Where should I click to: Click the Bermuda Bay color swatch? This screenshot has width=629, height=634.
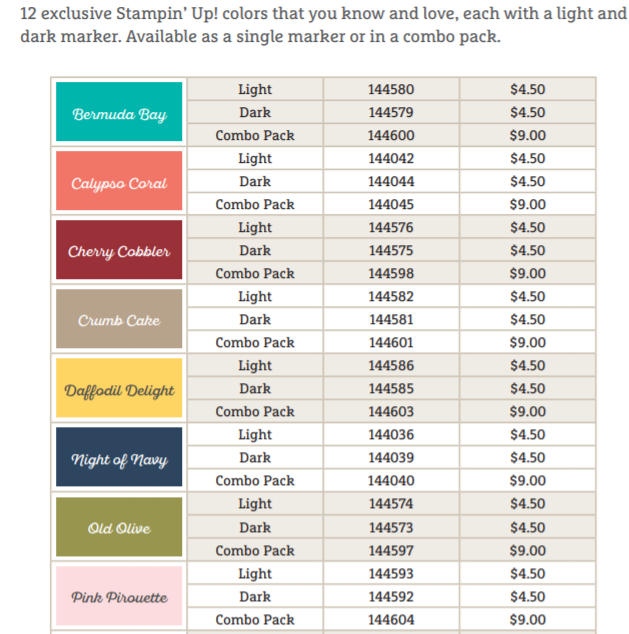119,113
